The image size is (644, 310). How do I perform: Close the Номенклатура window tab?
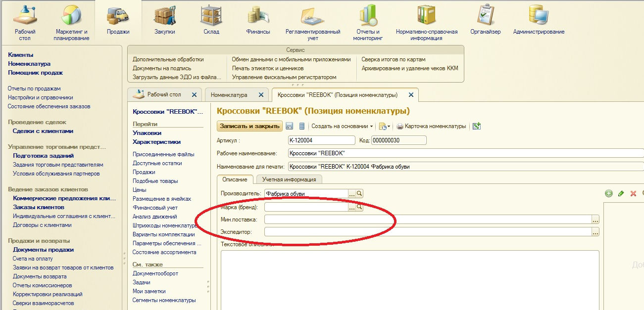(260, 94)
